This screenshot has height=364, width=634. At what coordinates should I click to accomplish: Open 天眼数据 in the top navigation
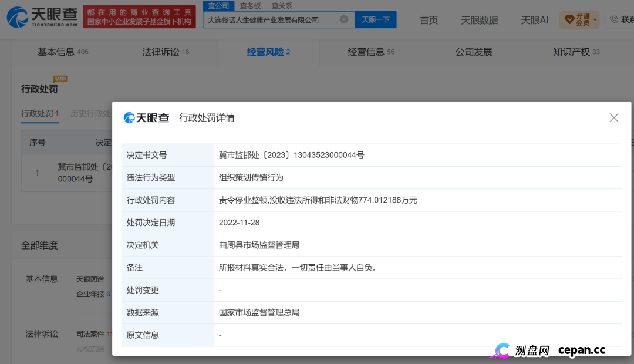click(x=480, y=20)
